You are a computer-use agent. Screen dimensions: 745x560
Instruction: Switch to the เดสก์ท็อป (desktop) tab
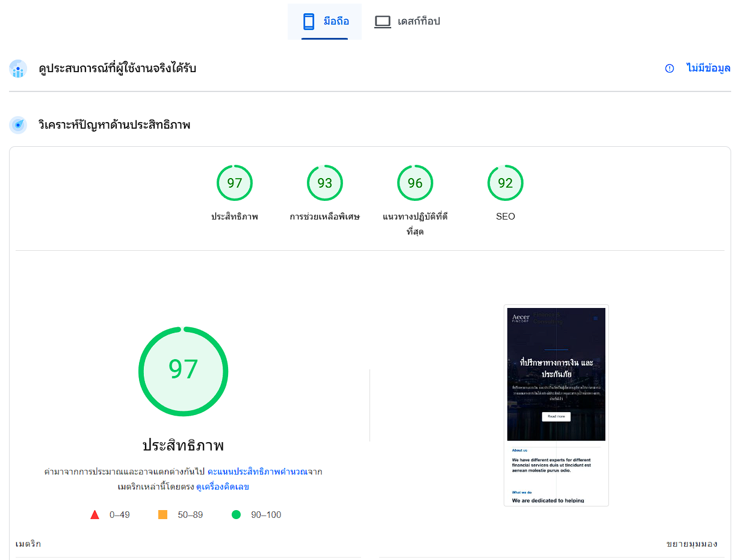407,22
